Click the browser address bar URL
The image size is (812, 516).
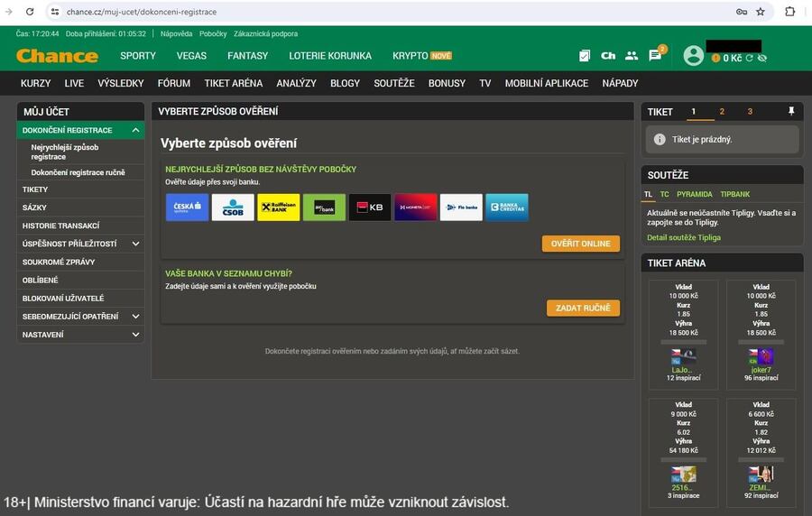pyautogui.click(x=142, y=12)
